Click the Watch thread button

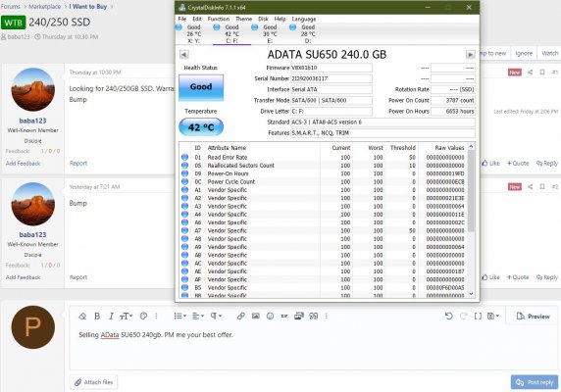[x=550, y=53]
